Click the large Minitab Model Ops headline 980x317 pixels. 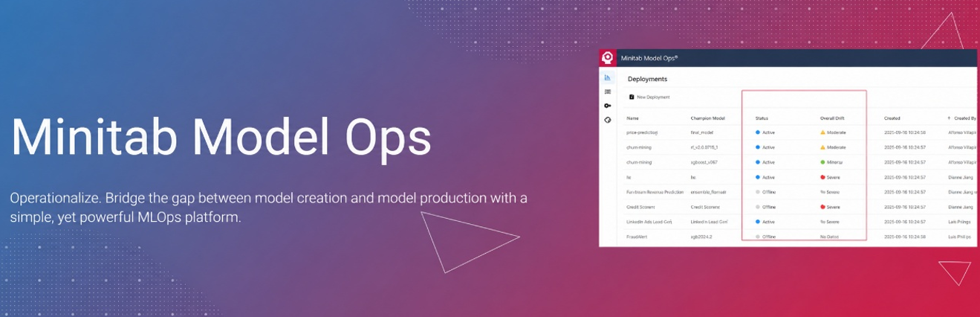[x=221, y=138]
